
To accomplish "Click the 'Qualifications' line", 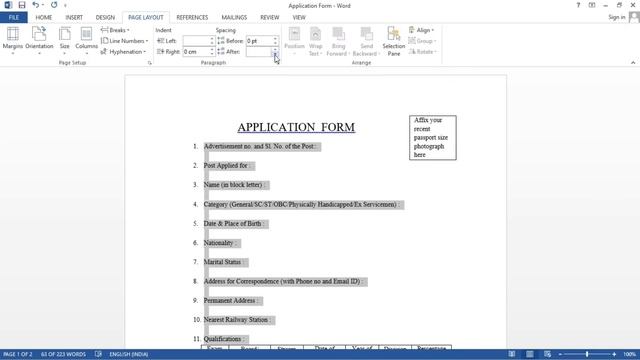I will tap(224, 339).
